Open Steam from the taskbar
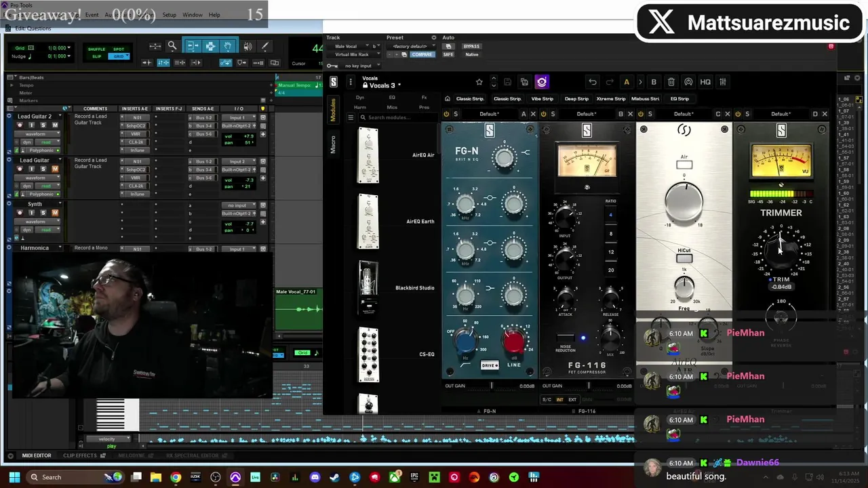Image resolution: width=868 pixels, height=488 pixels. pos(334,477)
